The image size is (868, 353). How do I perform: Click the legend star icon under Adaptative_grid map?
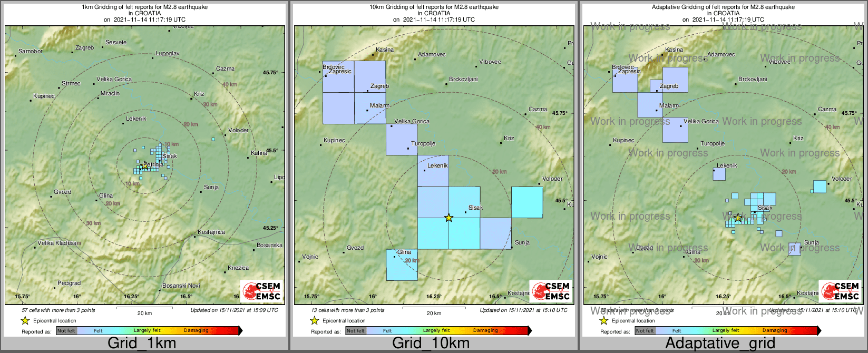point(603,320)
